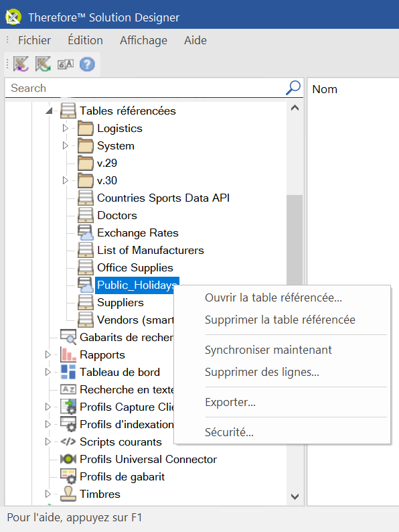Expand the Timbres node
399x532 pixels.
48,494
